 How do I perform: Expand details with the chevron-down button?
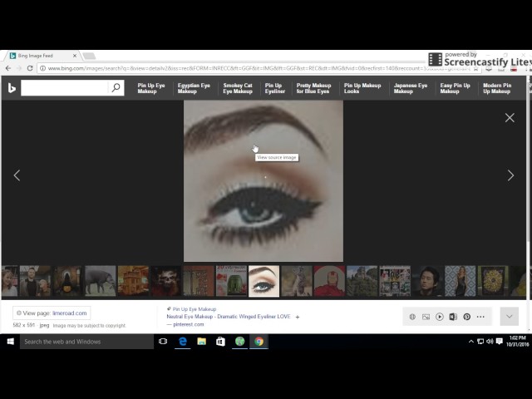click(510, 316)
